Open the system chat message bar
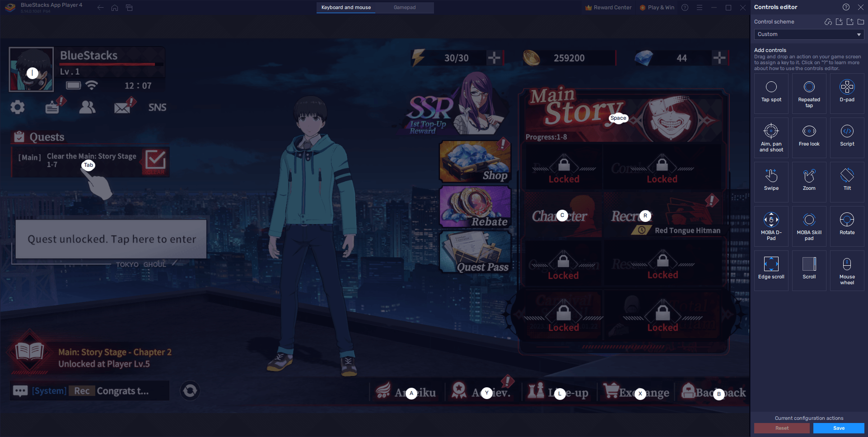The width and height of the screenshot is (868, 437). click(90, 391)
